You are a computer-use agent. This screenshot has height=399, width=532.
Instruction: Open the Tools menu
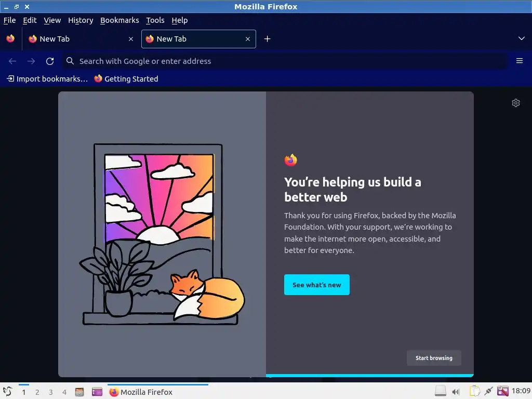coord(155,20)
